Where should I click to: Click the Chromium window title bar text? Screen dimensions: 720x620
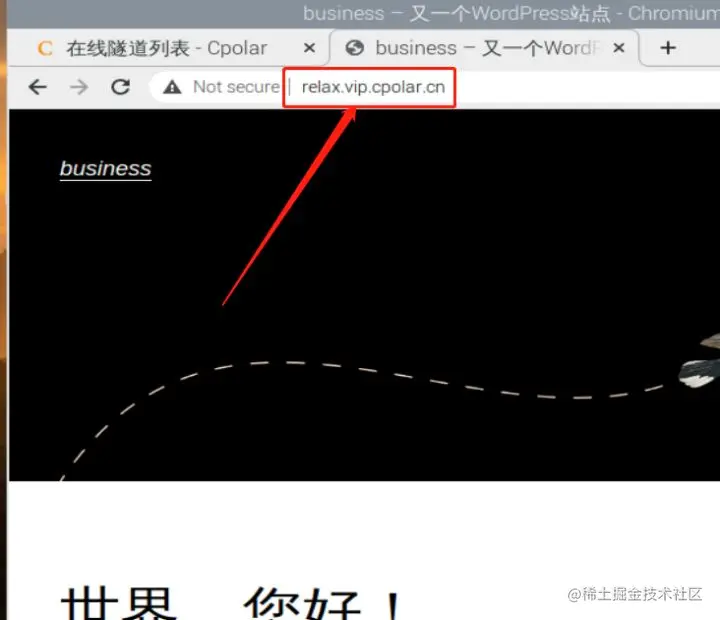(511, 13)
